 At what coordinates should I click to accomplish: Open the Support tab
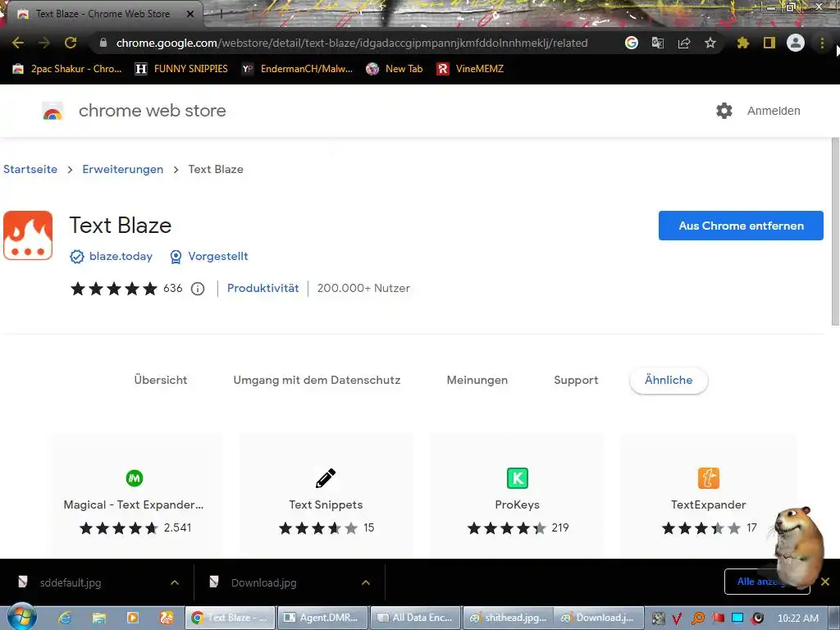click(576, 380)
